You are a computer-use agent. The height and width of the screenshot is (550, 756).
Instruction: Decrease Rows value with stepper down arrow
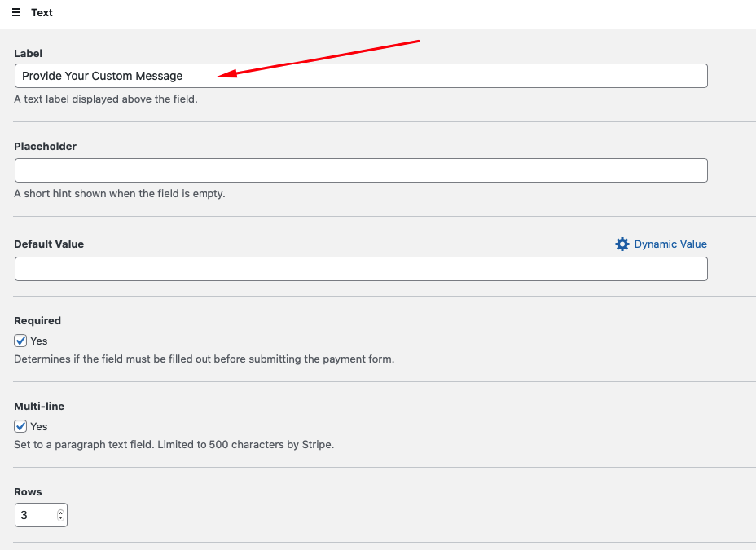(60, 518)
